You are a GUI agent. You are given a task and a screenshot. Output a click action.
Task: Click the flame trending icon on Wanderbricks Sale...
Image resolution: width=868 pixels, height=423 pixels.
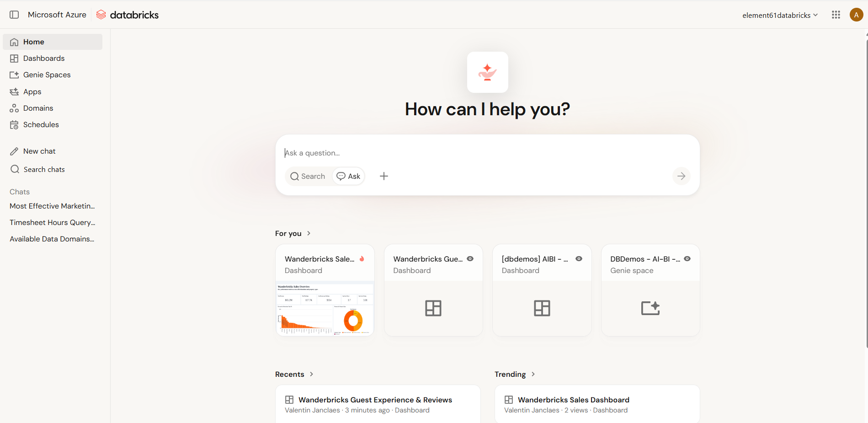coord(362,259)
